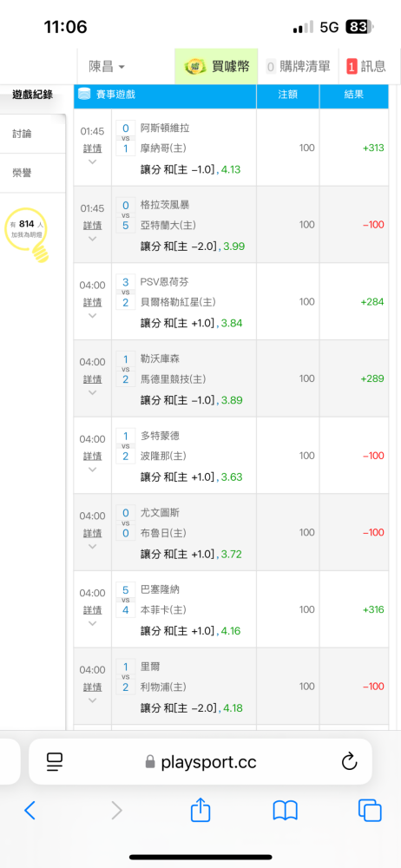Click 詳情 link for 里爾 match
The height and width of the screenshot is (868, 401).
pyautogui.click(x=93, y=687)
